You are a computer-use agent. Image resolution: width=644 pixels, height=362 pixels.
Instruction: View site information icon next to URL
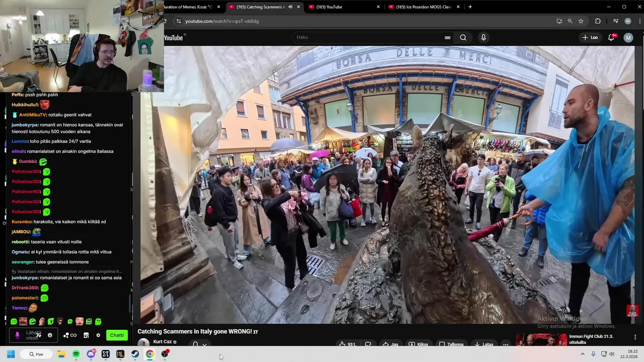pyautogui.click(x=178, y=21)
